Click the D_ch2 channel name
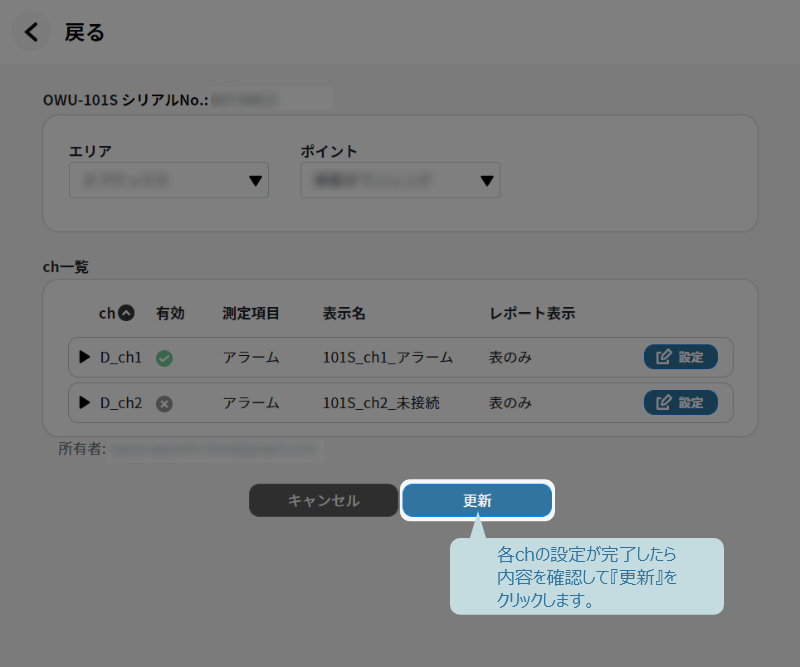Screen dimensions: 800x667 click(121, 403)
